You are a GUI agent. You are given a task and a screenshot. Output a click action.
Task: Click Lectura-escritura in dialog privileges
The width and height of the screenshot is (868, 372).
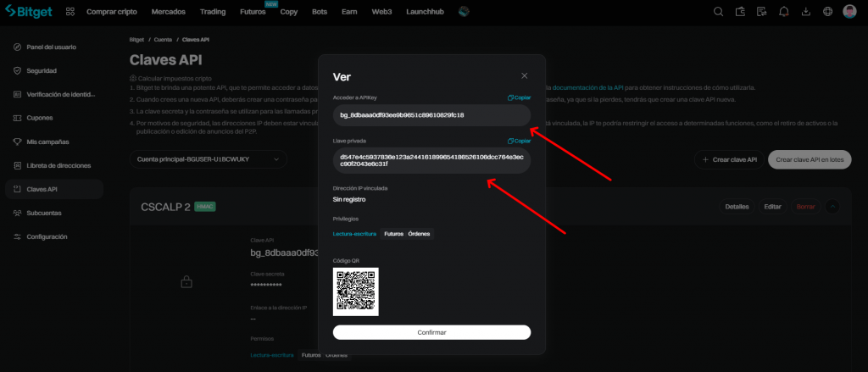(x=354, y=234)
